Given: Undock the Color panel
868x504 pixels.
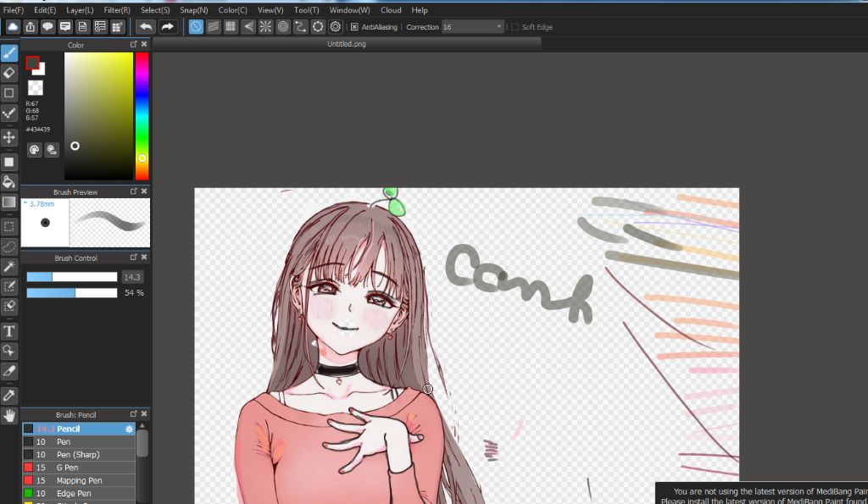Looking at the screenshot, I should [x=133, y=44].
